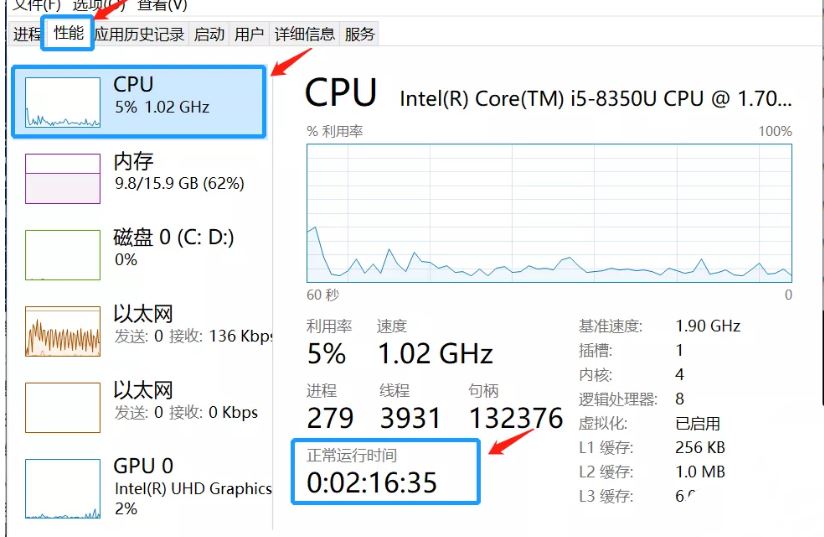Switch to the 用户 tab
The height and width of the screenshot is (537, 824).
249,34
